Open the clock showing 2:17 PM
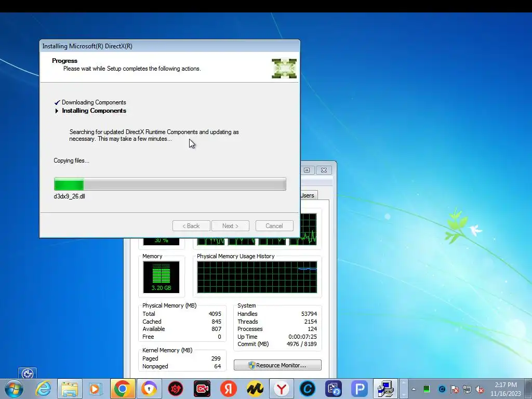Viewport: 532px width, 399px height. pos(506,389)
